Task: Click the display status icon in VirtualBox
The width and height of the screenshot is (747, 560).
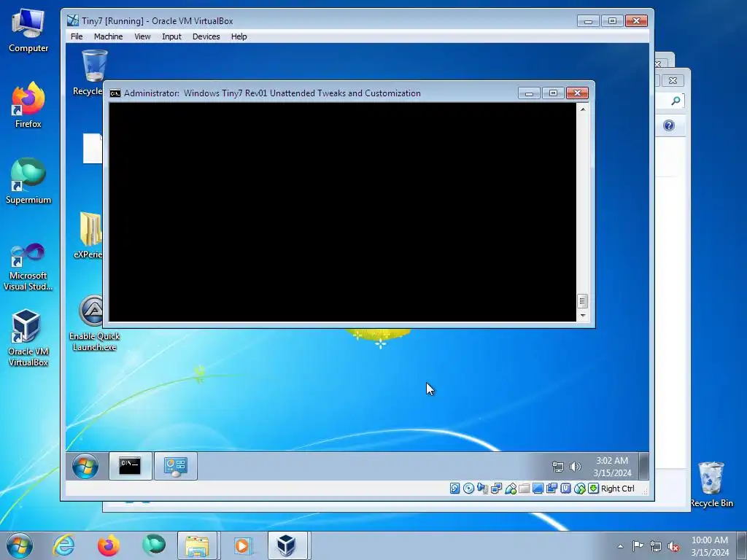Action: (x=538, y=489)
